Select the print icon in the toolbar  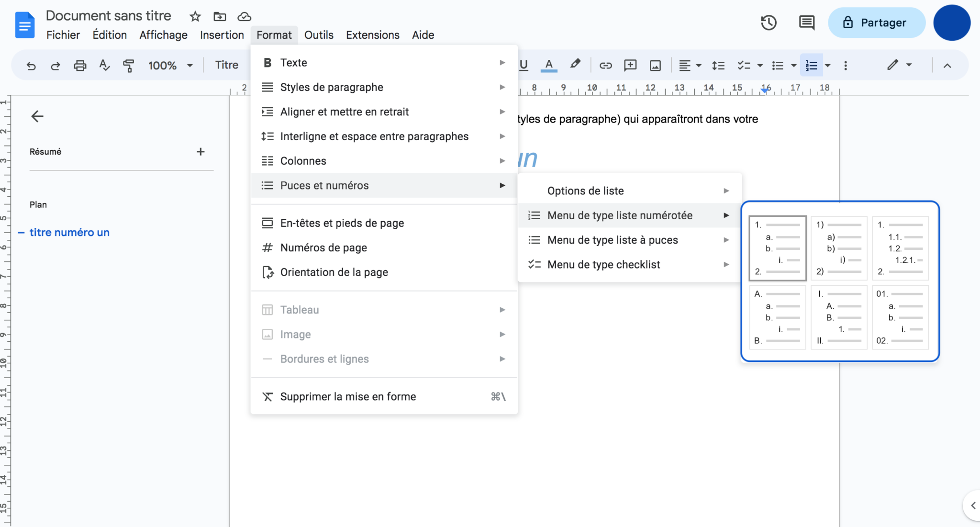[x=80, y=65]
